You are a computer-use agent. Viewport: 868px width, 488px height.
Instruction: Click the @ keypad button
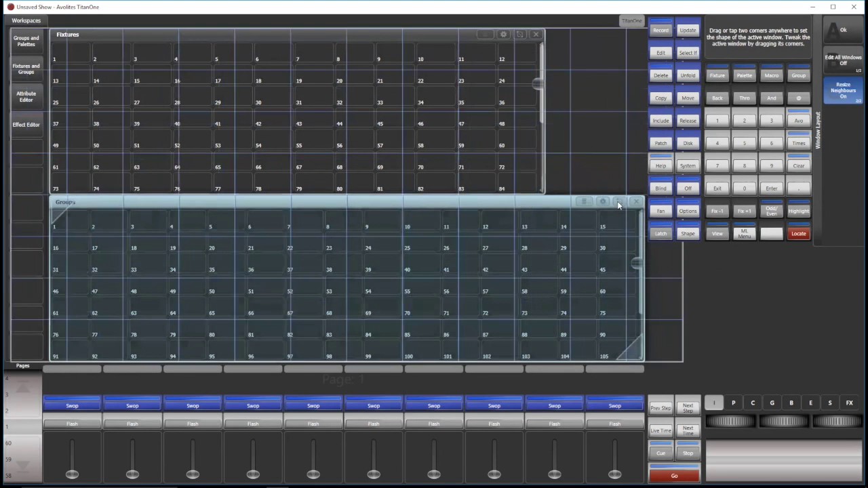(x=798, y=98)
